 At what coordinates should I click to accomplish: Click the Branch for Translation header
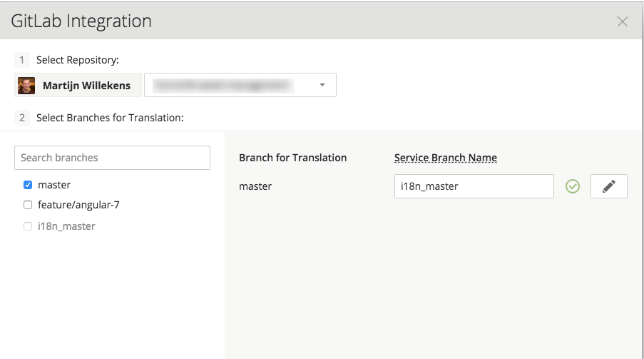click(x=293, y=158)
